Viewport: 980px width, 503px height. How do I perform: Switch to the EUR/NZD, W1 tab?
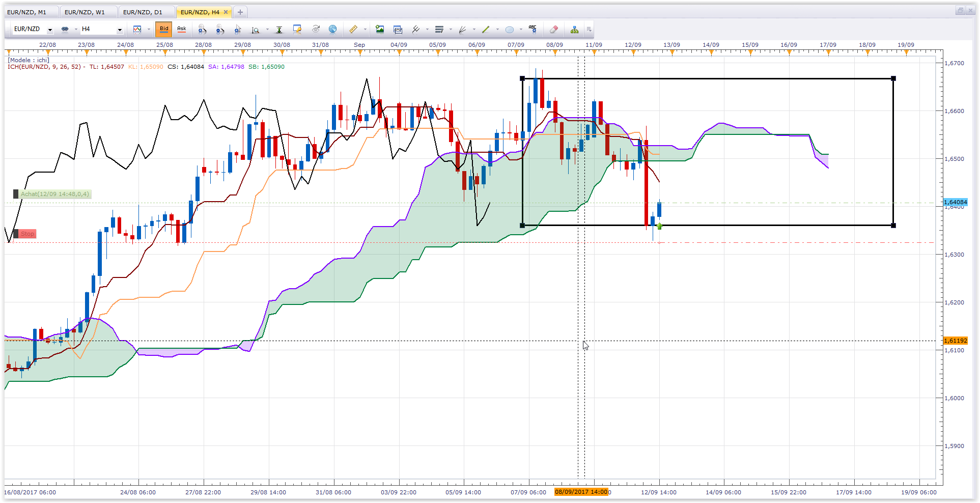(89, 12)
